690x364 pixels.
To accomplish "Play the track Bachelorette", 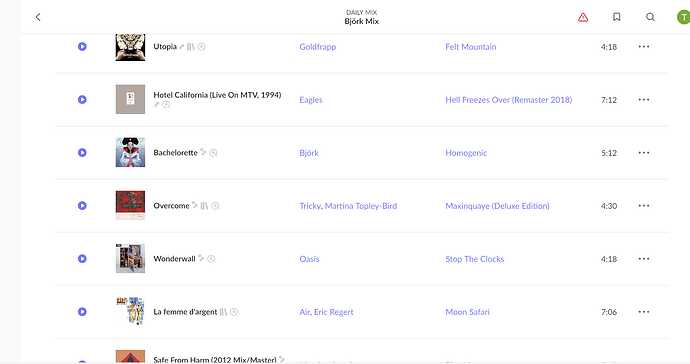I will [82, 153].
